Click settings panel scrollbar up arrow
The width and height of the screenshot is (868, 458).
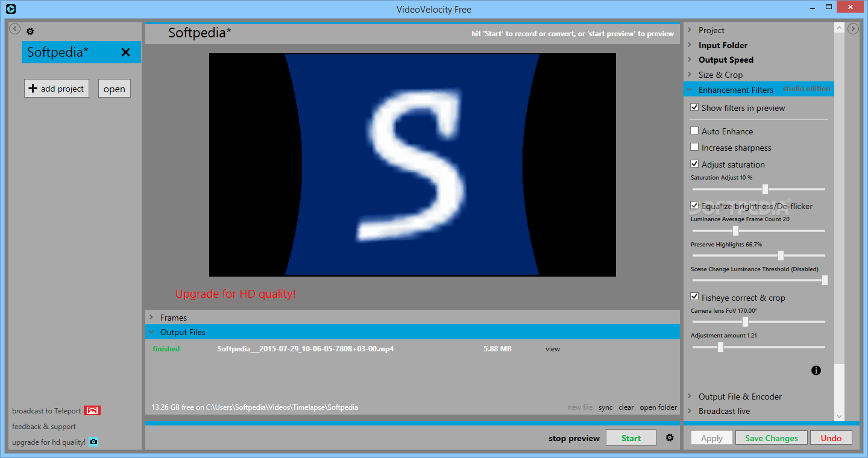click(839, 28)
